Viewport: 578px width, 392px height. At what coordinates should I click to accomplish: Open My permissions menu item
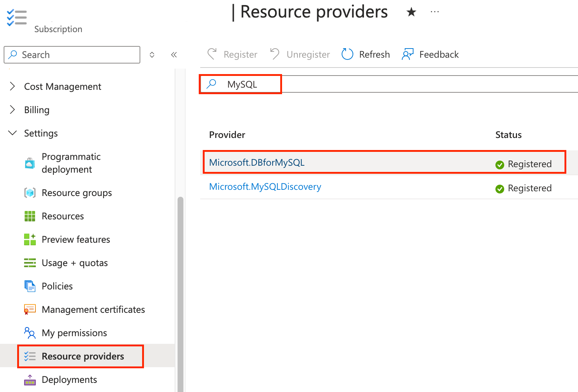[x=74, y=333]
